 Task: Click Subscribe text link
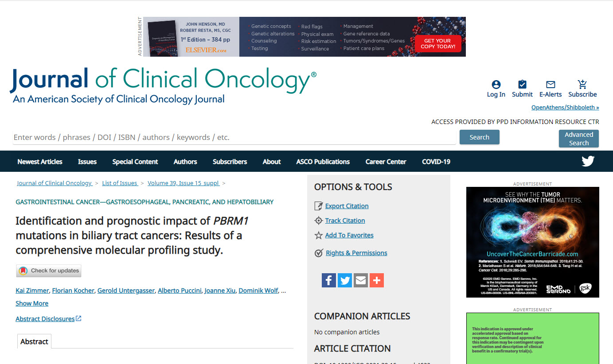[x=582, y=94]
